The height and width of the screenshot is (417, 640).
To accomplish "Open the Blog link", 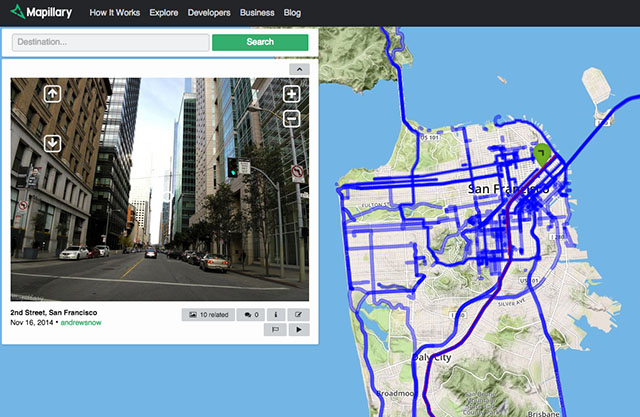I will (292, 13).
